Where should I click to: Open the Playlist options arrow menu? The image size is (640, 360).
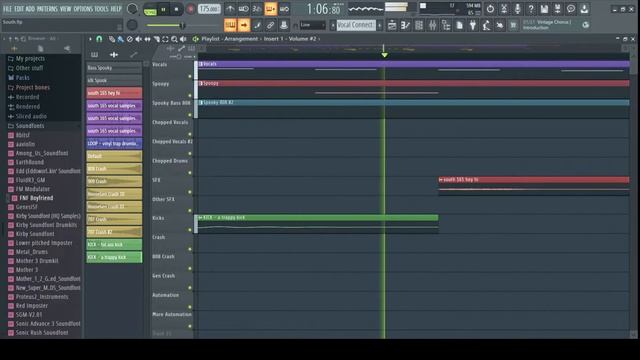coord(90,39)
